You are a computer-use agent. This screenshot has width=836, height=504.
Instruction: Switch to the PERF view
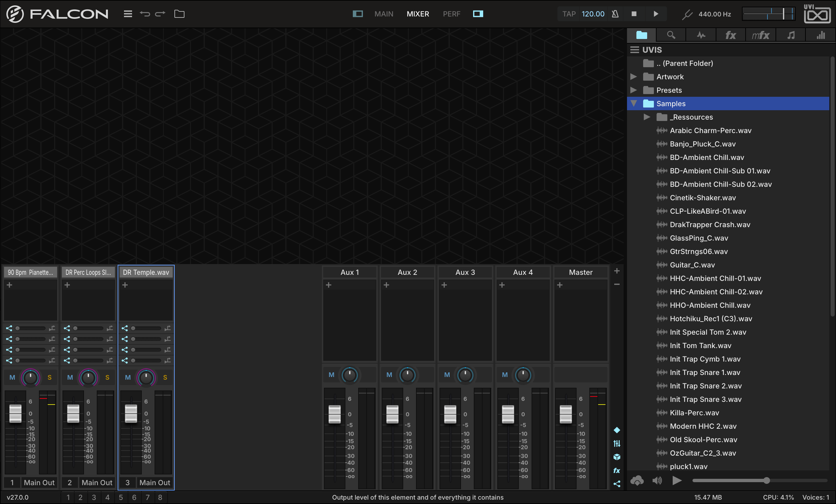pyautogui.click(x=452, y=14)
